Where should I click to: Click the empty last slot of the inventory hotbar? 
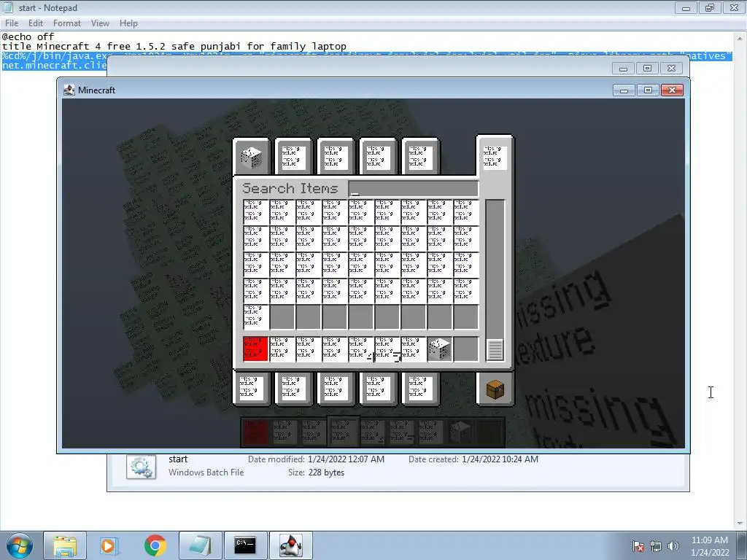(466, 349)
